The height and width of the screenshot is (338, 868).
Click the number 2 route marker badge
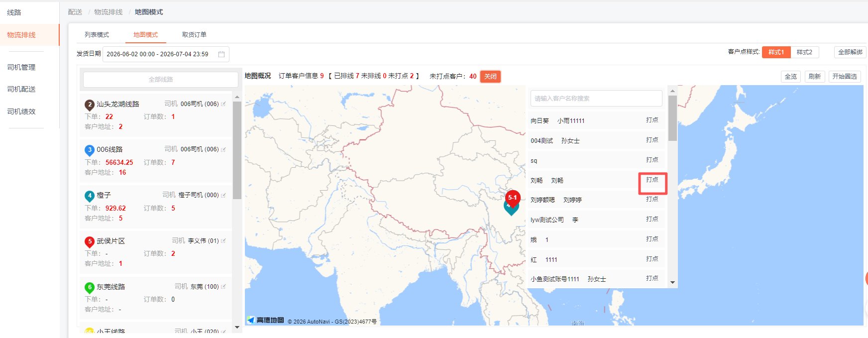(x=90, y=105)
